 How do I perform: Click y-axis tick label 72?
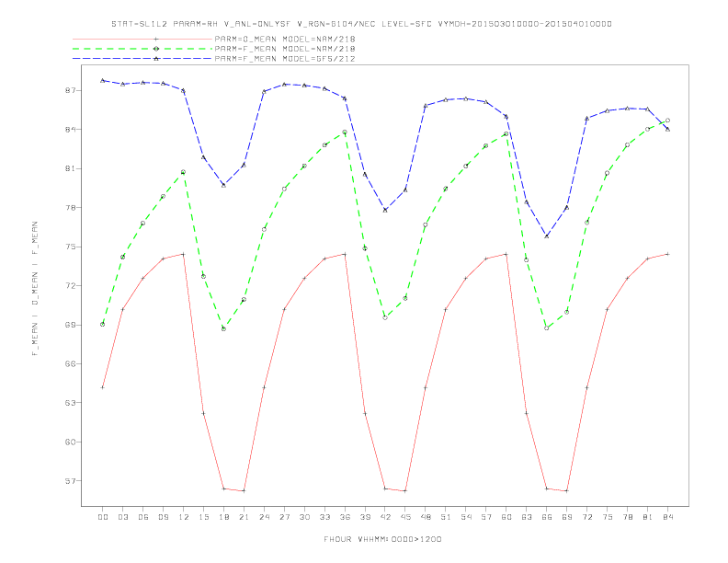(x=70, y=286)
